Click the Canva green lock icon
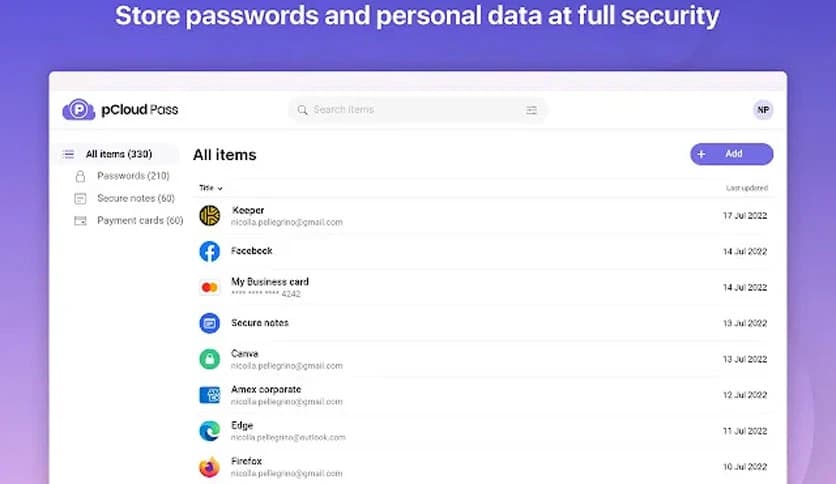The image size is (836, 484). click(x=209, y=359)
